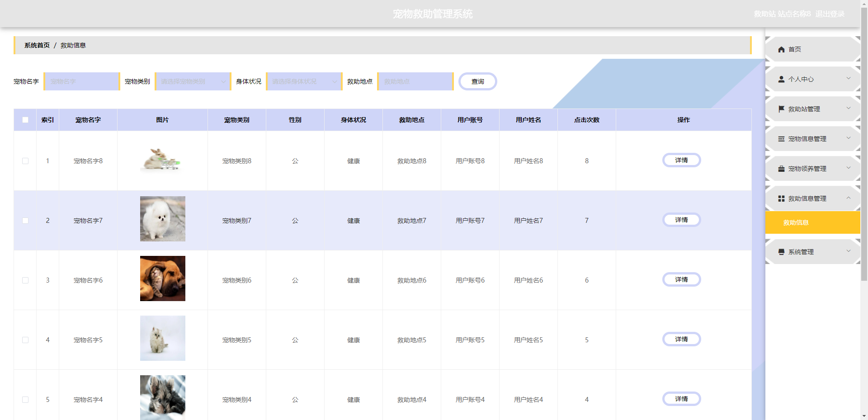Click the home icon in sidebar
The width and height of the screenshot is (868, 420).
pos(781,49)
